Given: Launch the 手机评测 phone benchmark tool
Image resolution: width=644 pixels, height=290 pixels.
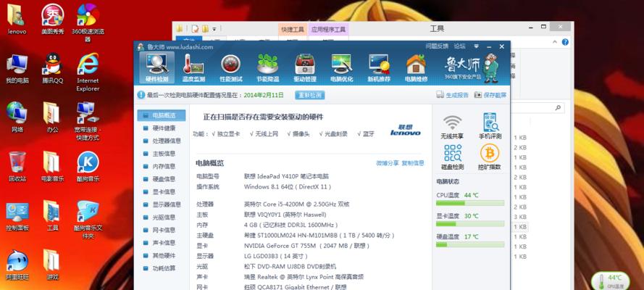Looking at the screenshot, I should (490, 127).
